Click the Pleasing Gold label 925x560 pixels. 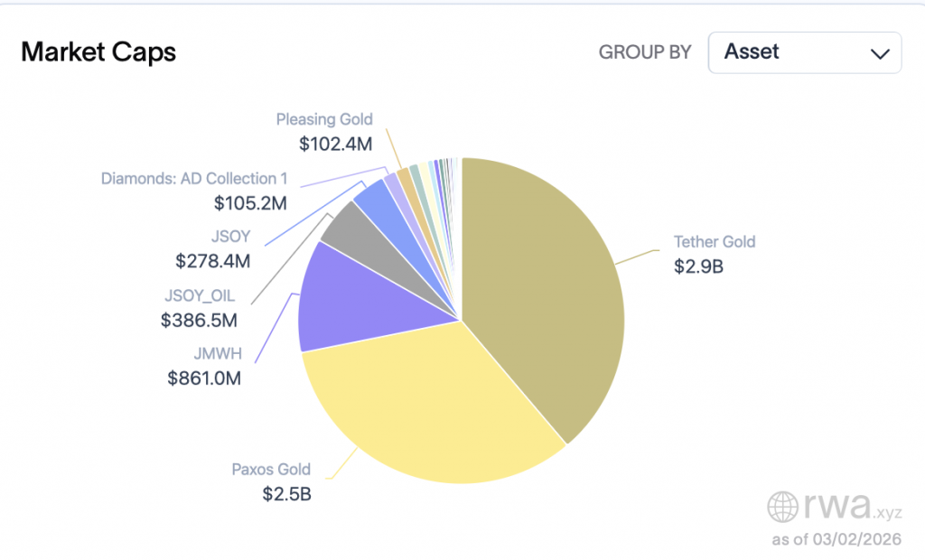323,119
